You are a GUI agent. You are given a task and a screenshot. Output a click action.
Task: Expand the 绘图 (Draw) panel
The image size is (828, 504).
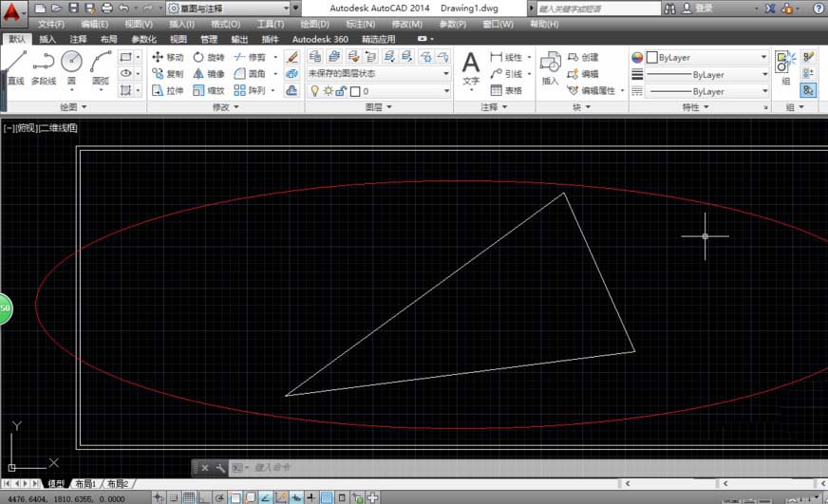click(x=73, y=107)
